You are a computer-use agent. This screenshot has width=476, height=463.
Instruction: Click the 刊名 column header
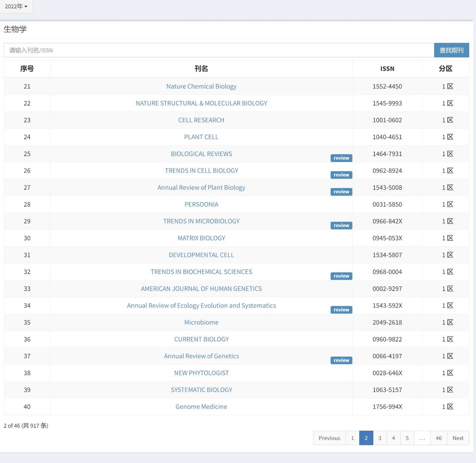point(201,69)
